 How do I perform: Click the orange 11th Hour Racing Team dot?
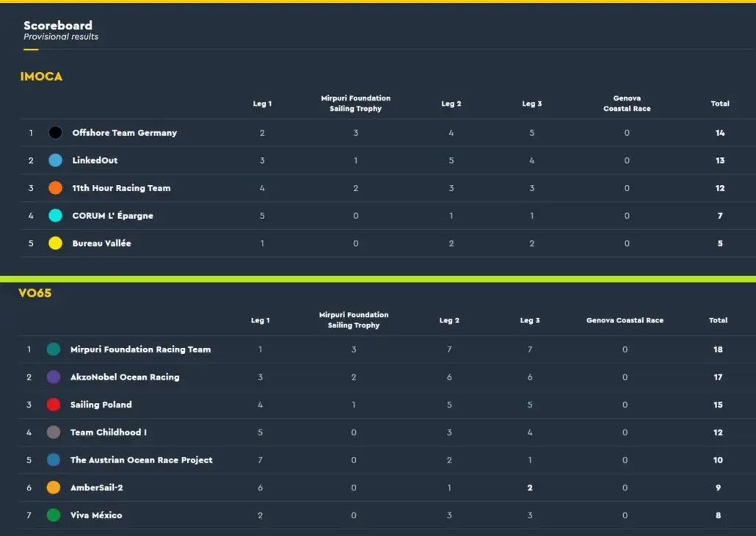(56, 188)
